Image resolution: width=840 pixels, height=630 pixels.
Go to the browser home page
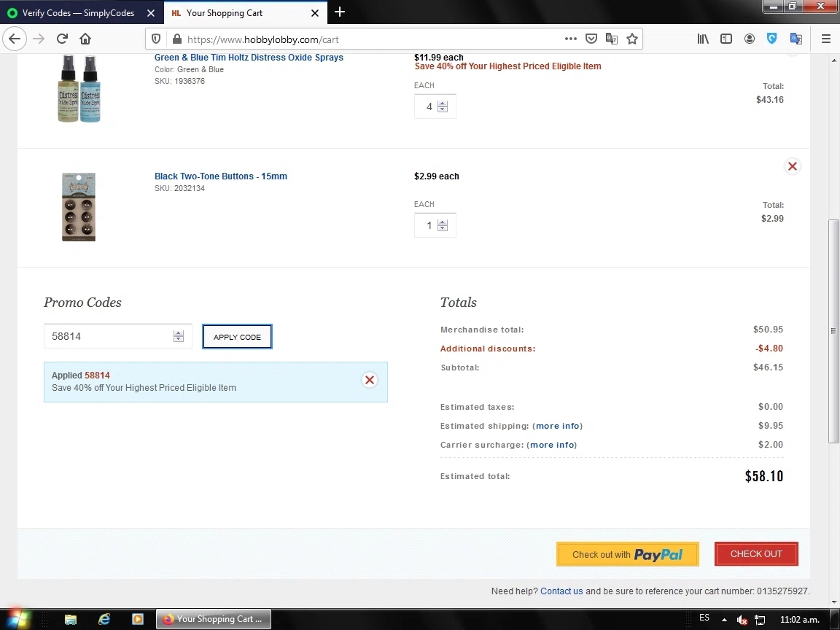(85, 39)
